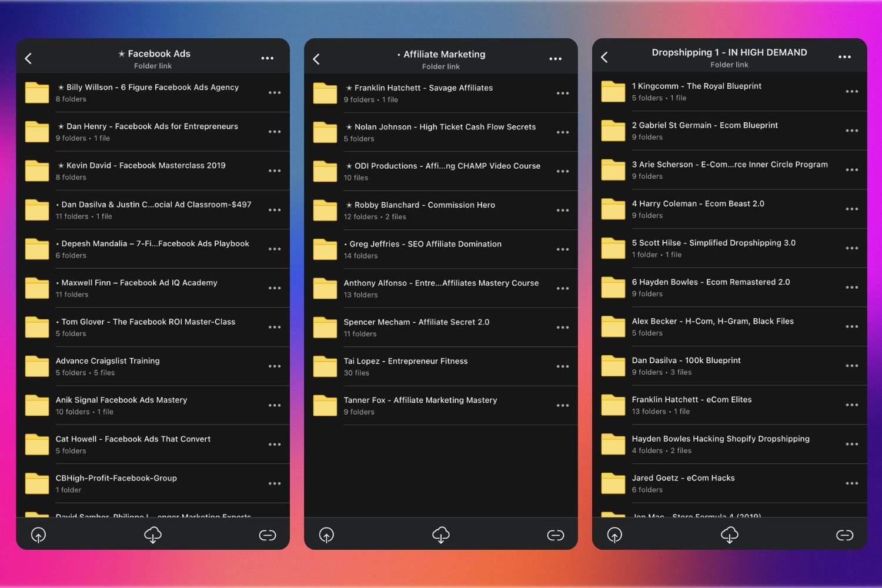Open options for Kingcomm Royal Blueprint folder
This screenshot has height=588, width=882.
[x=852, y=92]
